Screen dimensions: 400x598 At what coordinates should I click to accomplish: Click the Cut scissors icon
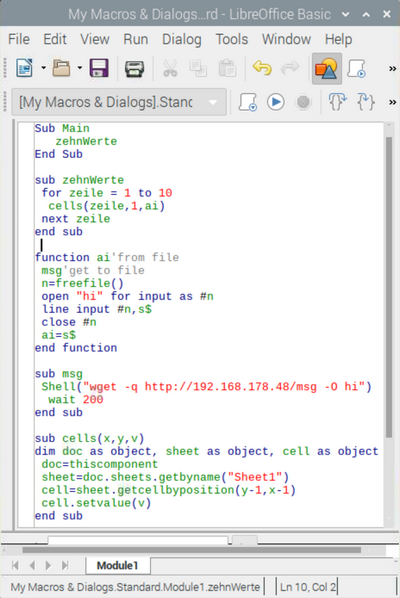(170, 69)
